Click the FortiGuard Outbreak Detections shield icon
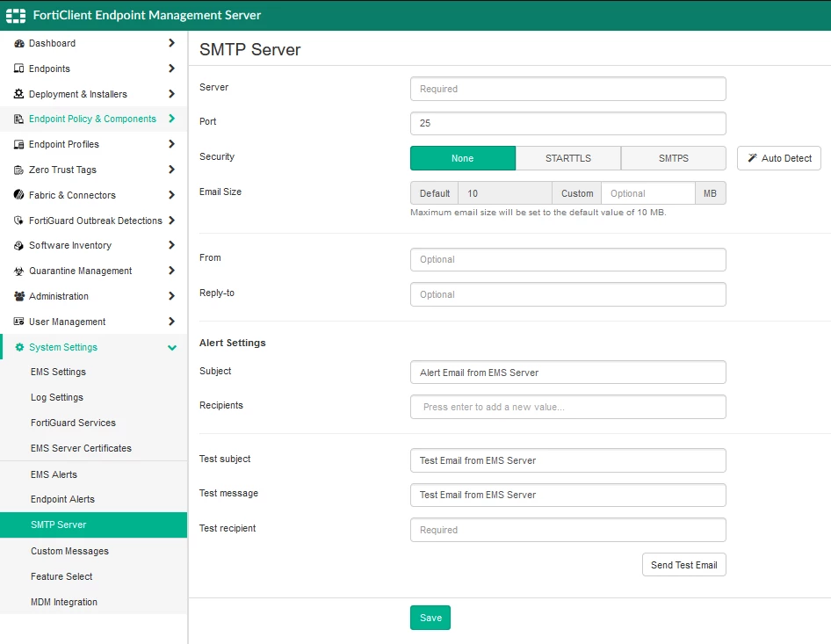Viewport: 831px width, 644px height. tap(19, 220)
